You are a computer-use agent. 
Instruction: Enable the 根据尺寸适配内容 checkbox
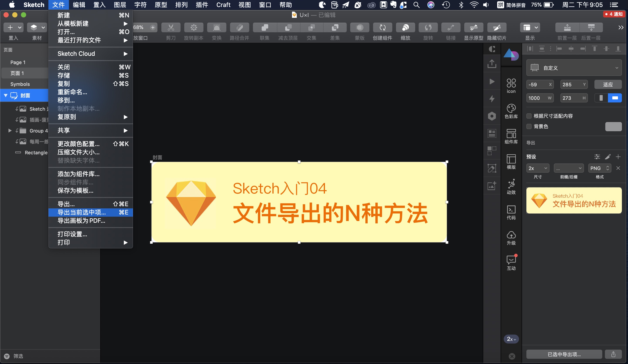[x=529, y=116]
